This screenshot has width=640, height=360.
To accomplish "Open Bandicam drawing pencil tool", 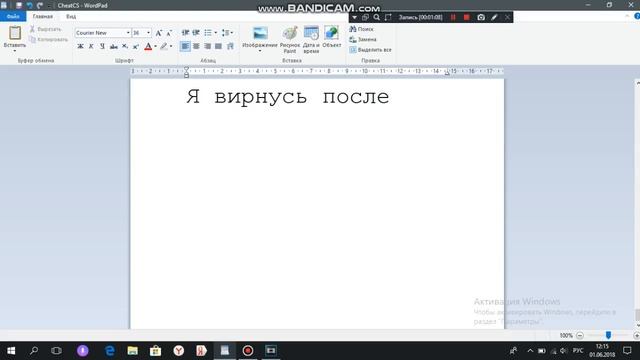I will 494,17.
